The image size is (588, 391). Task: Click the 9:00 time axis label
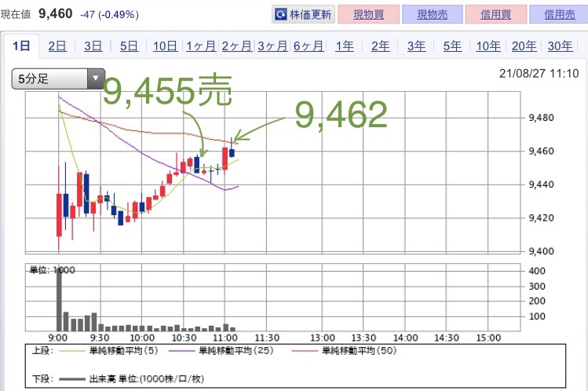(58, 338)
